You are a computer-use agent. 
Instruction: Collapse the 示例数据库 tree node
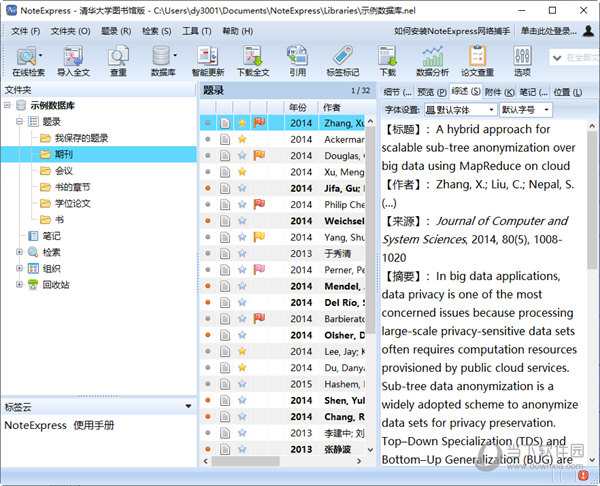(7, 105)
